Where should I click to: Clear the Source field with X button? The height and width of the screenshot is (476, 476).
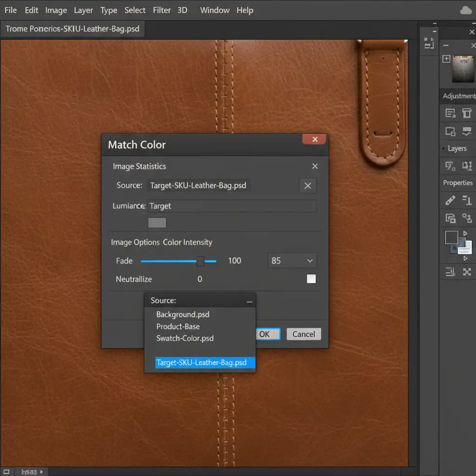click(x=307, y=185)
